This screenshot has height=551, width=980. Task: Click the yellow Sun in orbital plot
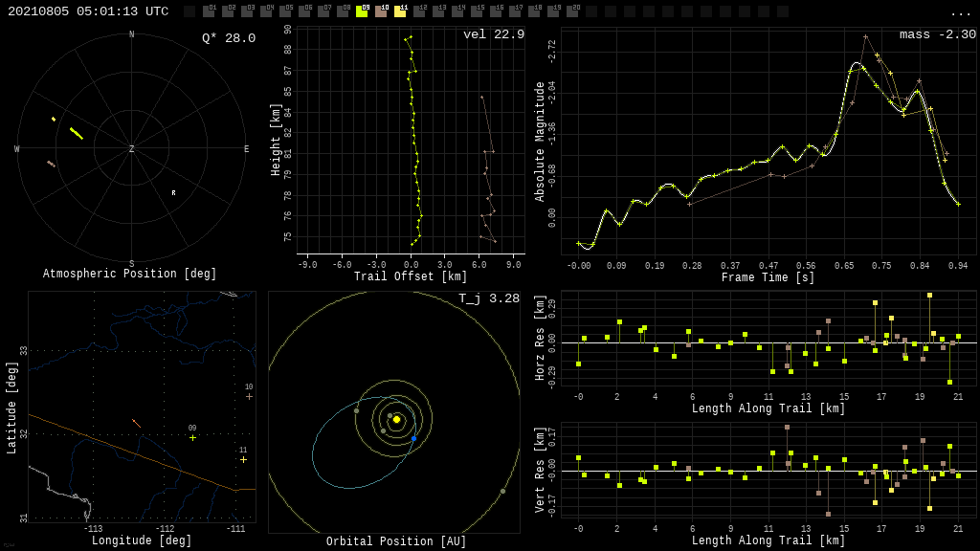pyautogui.click(x=396, y=419)
